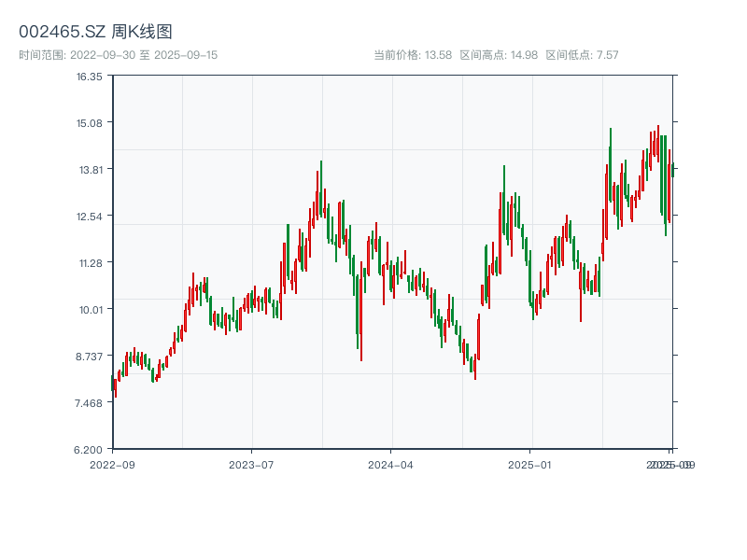Image resolution: width=747 pixels, height=560 pixels.
Task: Click the chart title 002465.SZ 周K线图
Action: click(95, 32)
